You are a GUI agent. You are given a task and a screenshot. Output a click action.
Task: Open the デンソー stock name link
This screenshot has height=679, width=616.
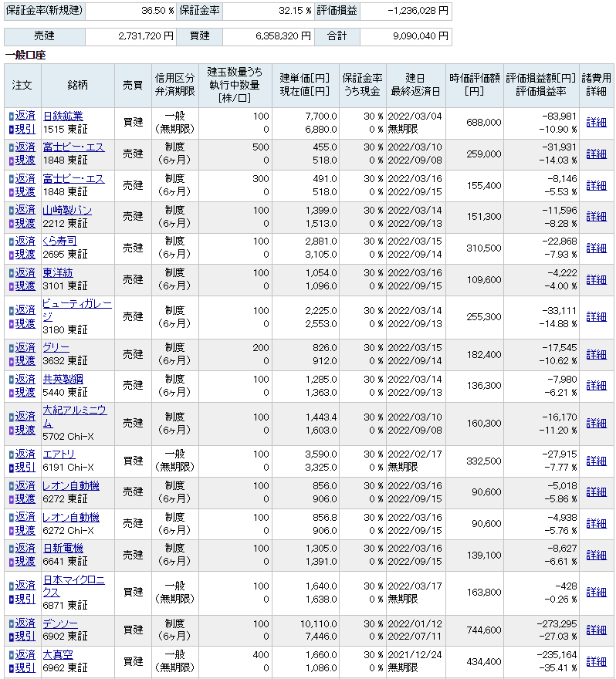tap(60, 623)
